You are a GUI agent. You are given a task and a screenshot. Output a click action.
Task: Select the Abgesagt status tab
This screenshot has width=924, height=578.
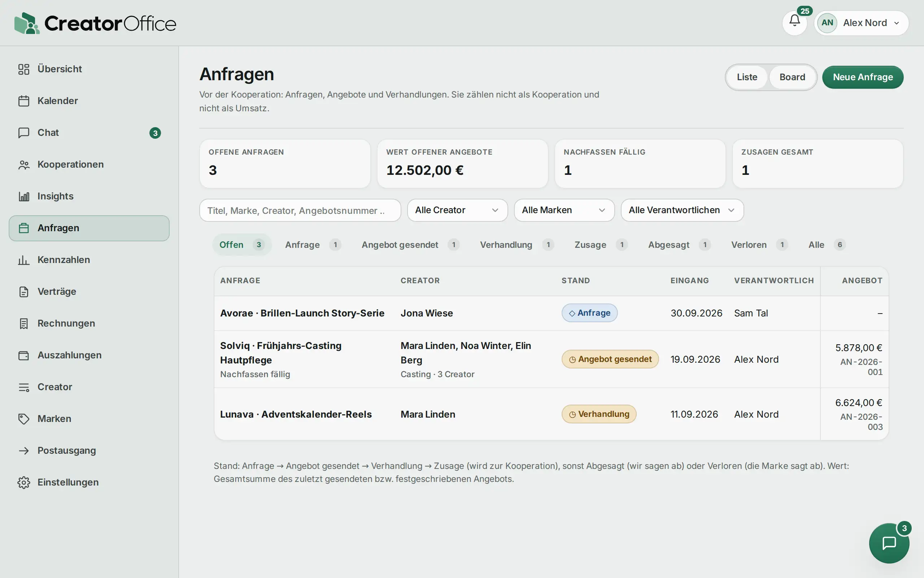(679, 245)
